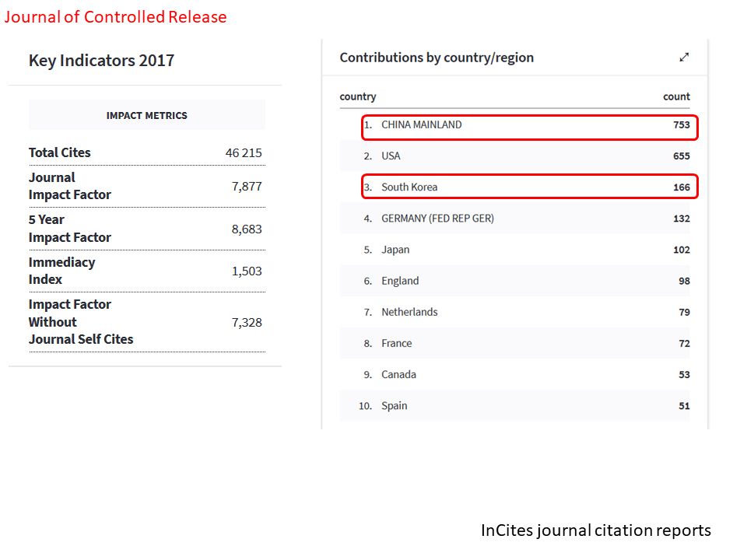The width and height of the screenshot is (747, 560).
Task: Click the Journal Impact Factor label
Action: coord(70,187)
